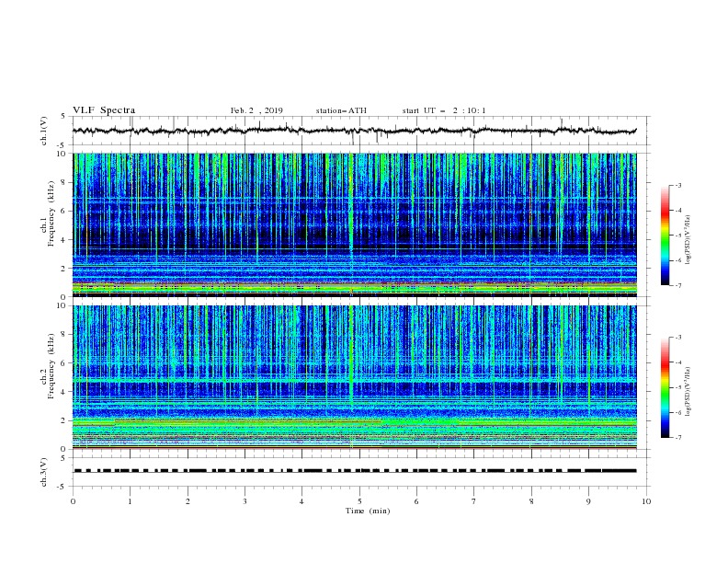The image size is (728, 563).
Task: Click the ch.1 spectrogram panel
Action: (x=355, y=224)
